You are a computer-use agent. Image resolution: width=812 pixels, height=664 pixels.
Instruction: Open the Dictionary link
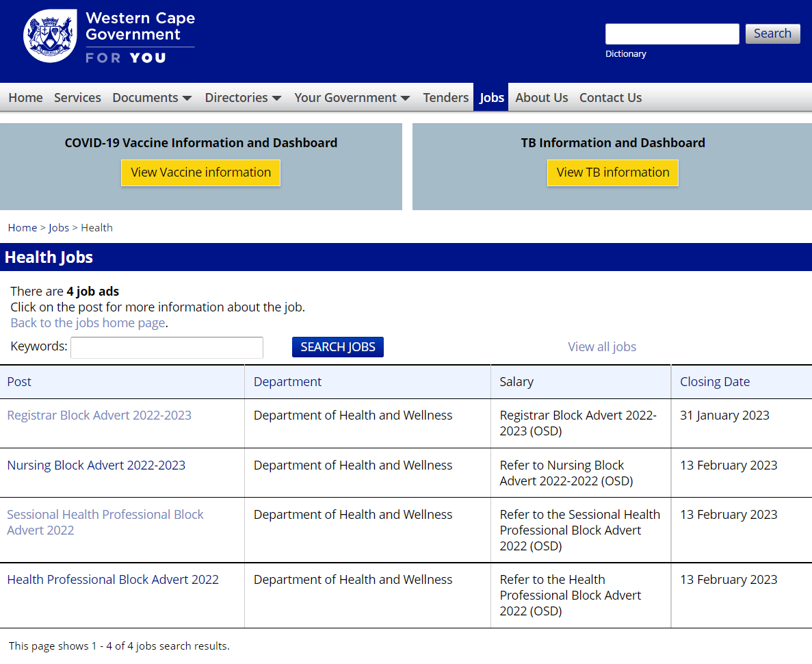(625, 54)
